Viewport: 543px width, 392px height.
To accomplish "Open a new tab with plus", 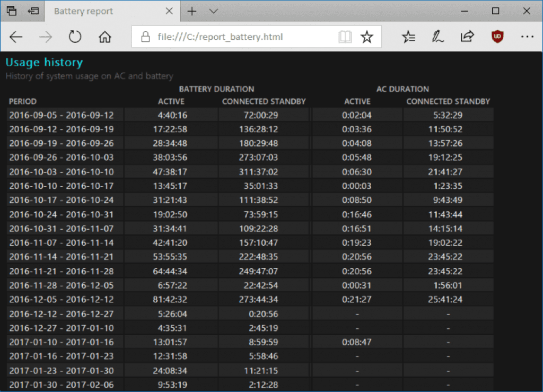I will pyautogui.click(x=192, y=11).
